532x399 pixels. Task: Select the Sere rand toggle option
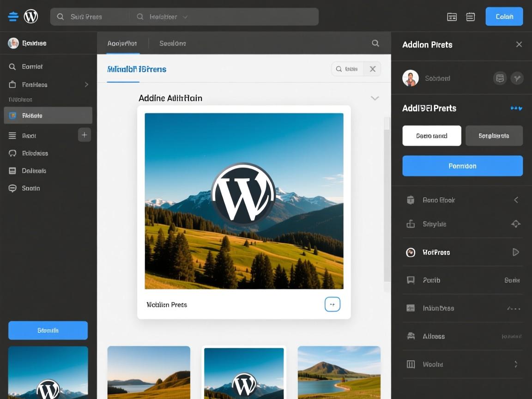tap(432, 136)
